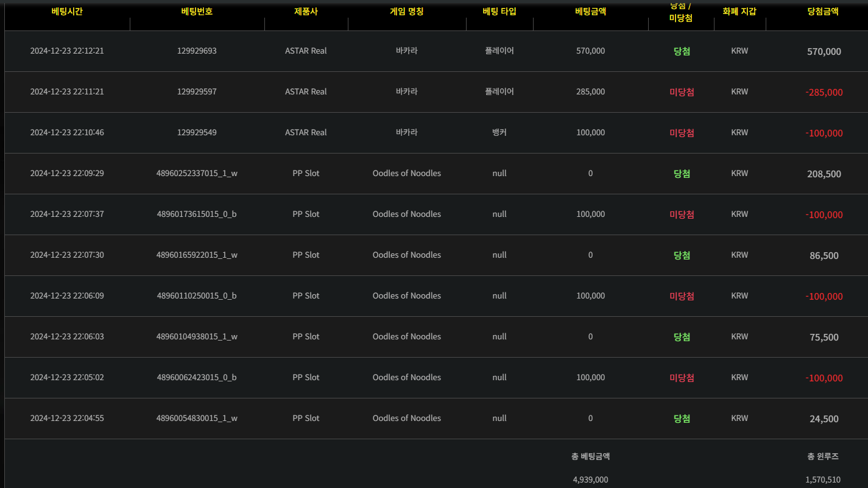Select bet number 129929693
Image resolution: width=868 pixels, height=488 pixels.
tap(197, 51)
